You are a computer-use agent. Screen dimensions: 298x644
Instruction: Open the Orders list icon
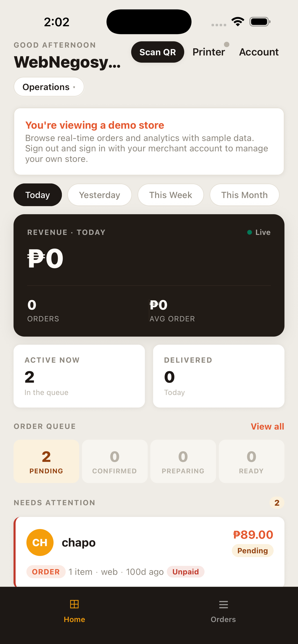coord(223,605)
